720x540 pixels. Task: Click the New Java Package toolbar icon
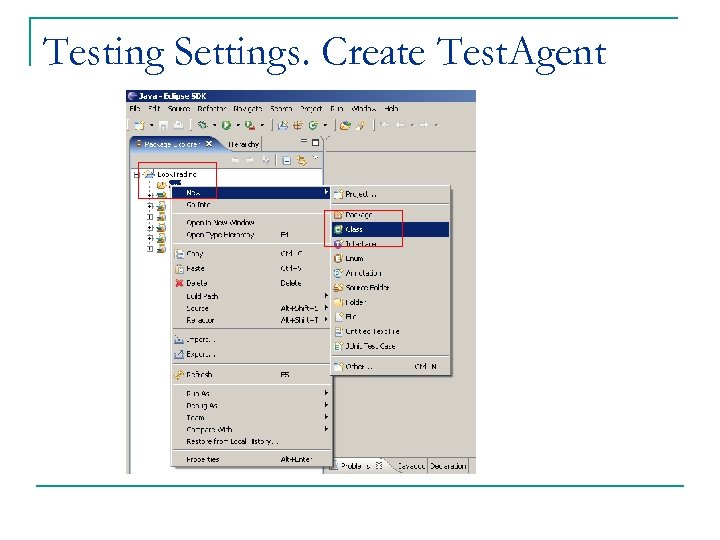point(298,125)
